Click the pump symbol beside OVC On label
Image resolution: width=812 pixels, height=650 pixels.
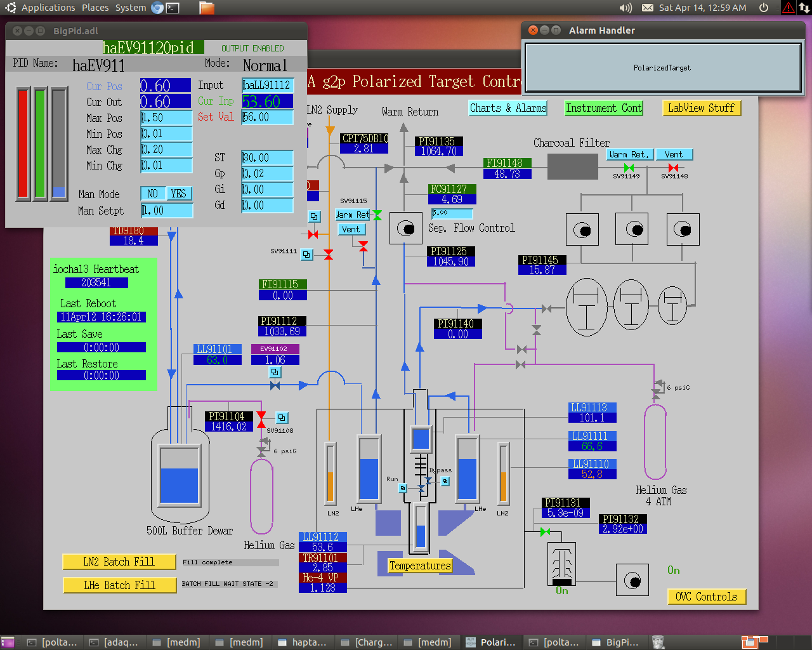pyautogui.click(x=632, y=580)
